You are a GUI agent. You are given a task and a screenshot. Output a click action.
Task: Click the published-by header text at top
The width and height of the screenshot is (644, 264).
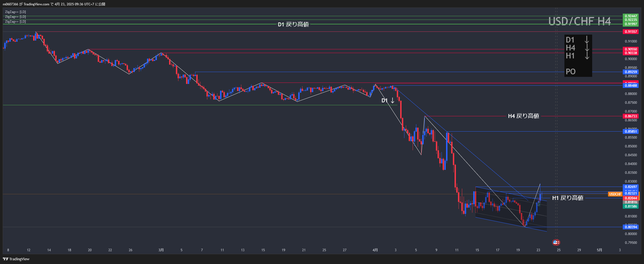54,4
